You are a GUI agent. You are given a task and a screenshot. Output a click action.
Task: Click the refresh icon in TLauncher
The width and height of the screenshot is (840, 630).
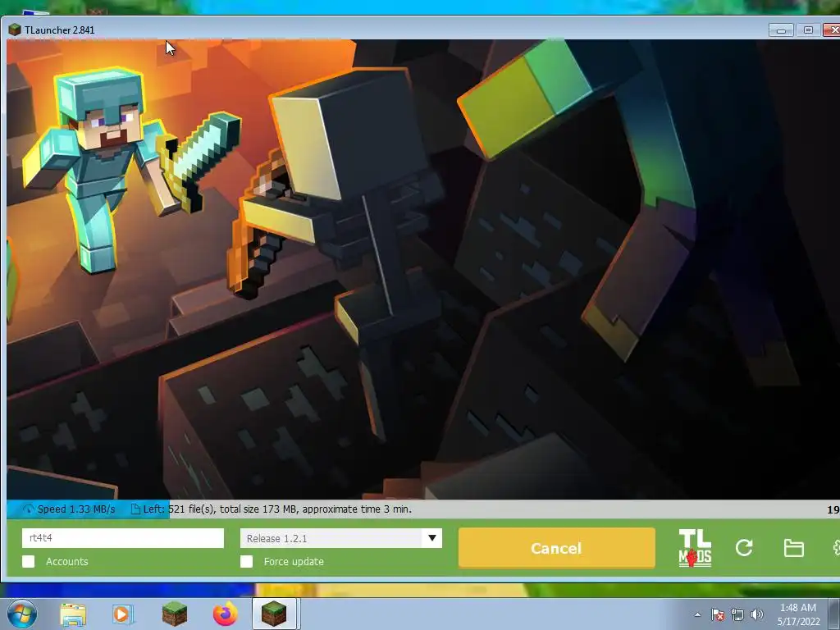(x=744, y=547)
